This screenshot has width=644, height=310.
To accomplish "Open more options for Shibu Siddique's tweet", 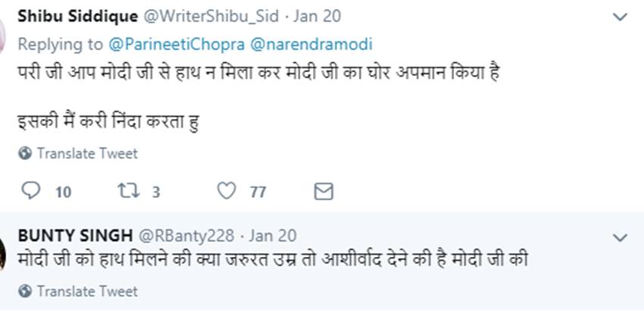I will tap(621, 17).
